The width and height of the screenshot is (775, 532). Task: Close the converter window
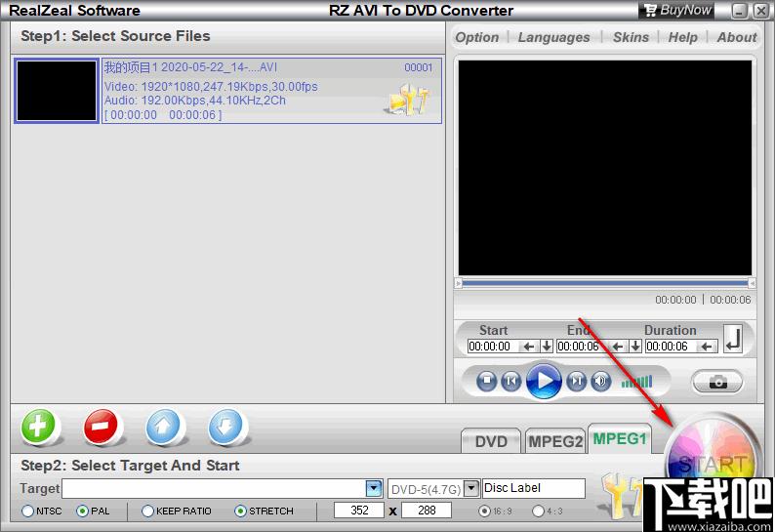760,11
